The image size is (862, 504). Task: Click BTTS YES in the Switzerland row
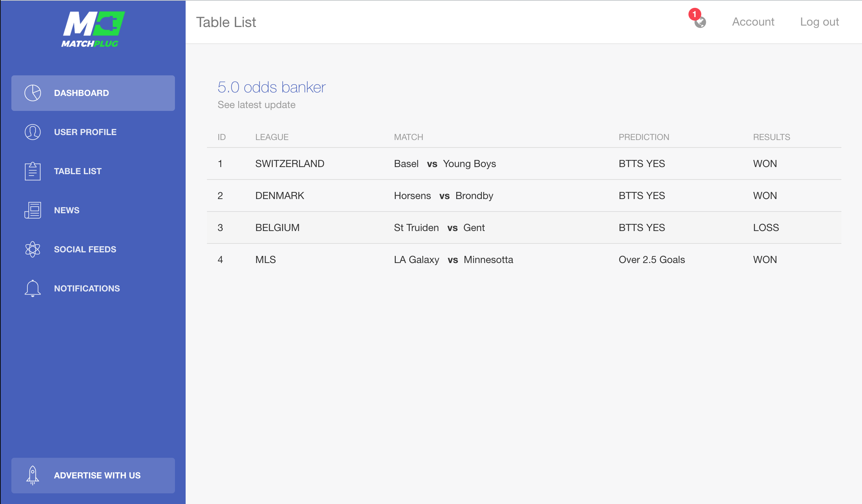click(642, 163)
